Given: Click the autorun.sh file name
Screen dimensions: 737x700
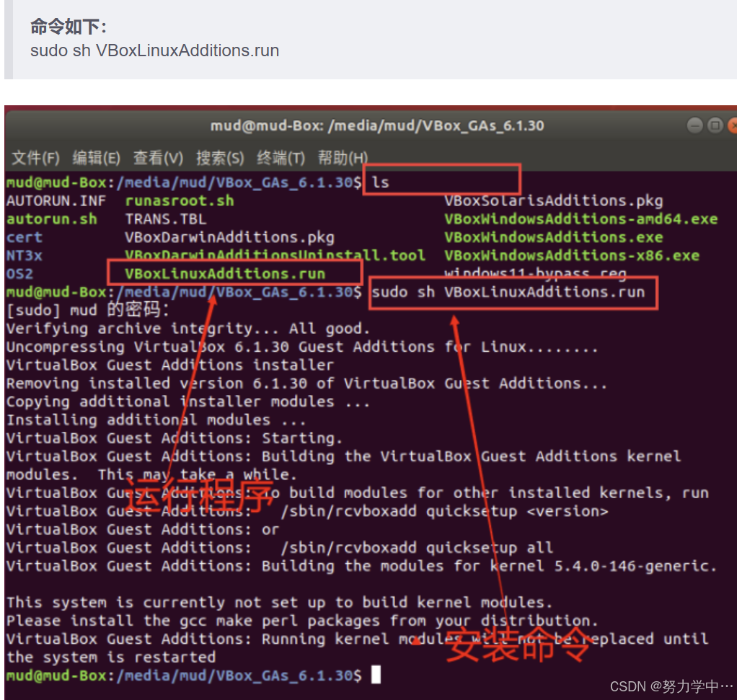Looking at the screenshot, I should click(52, 219).
